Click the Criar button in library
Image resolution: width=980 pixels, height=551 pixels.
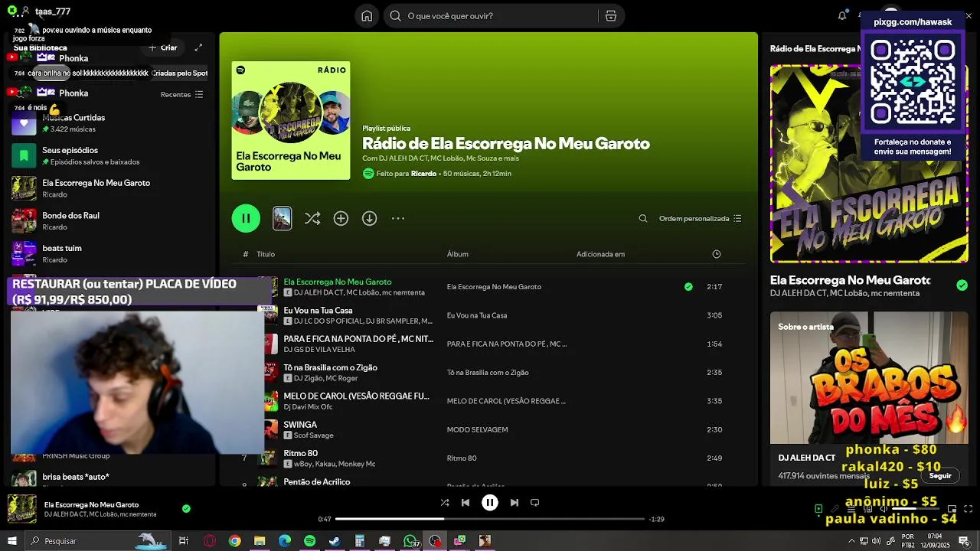[163, 47]
